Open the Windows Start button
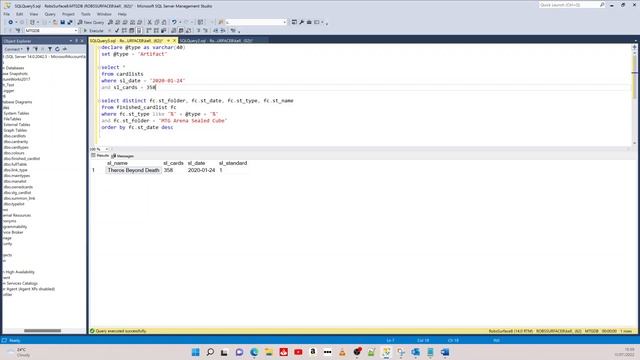This screenshot has height=360, width=640. tap(196, 352)
